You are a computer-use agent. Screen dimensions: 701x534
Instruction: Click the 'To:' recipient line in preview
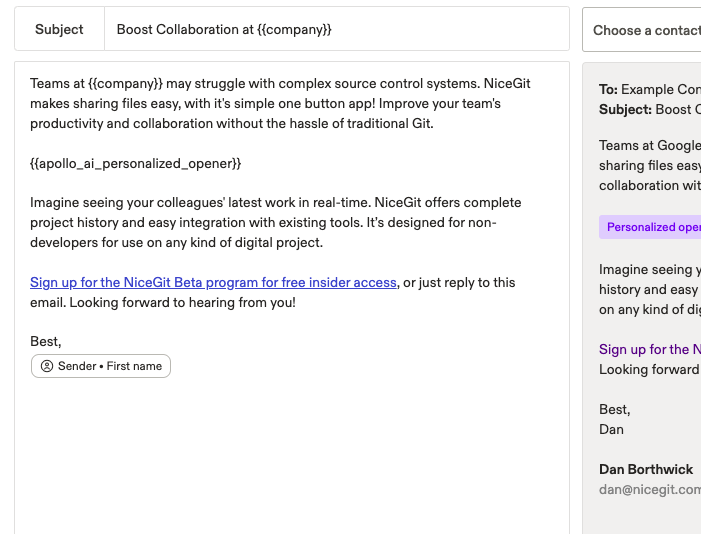649,89
